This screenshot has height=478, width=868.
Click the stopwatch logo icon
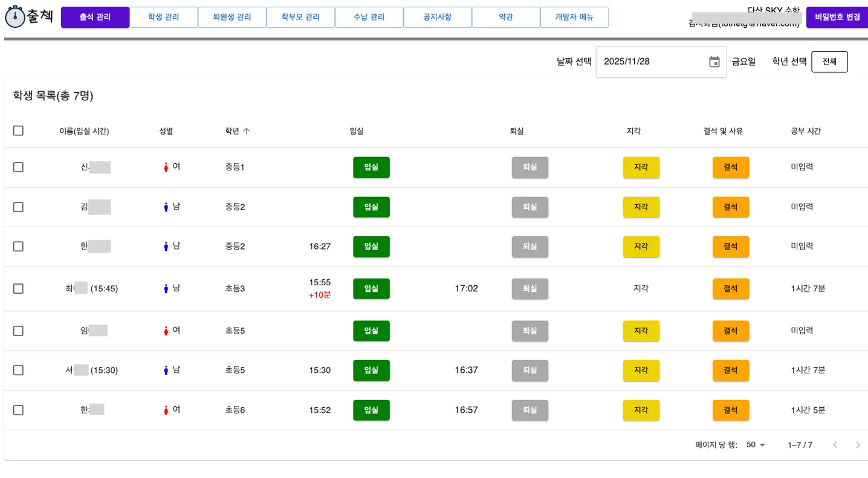click(15, 17)
